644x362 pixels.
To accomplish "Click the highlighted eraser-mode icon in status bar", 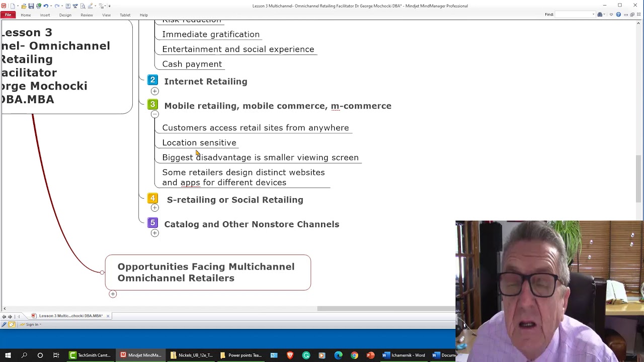I will point(12,324).
